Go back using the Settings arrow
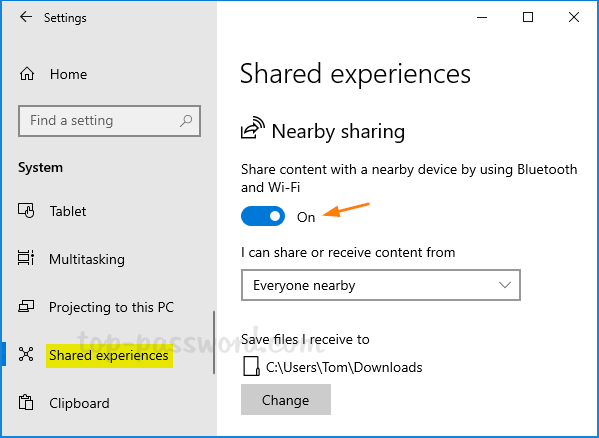The image size is (599, 438). (26, 17)
